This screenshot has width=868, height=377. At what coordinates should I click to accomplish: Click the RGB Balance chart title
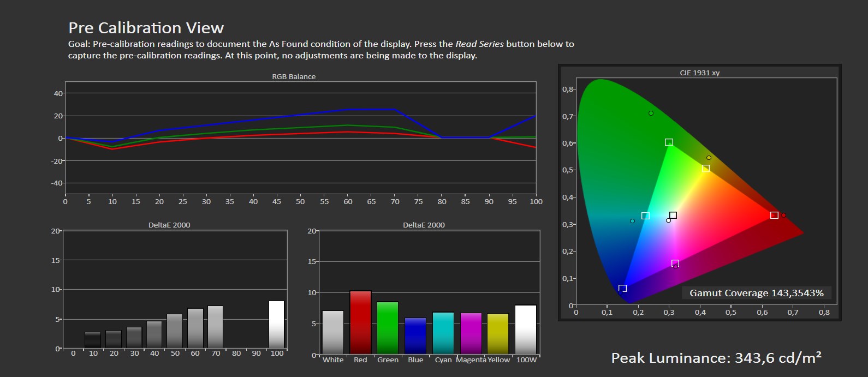click(294, 76)
